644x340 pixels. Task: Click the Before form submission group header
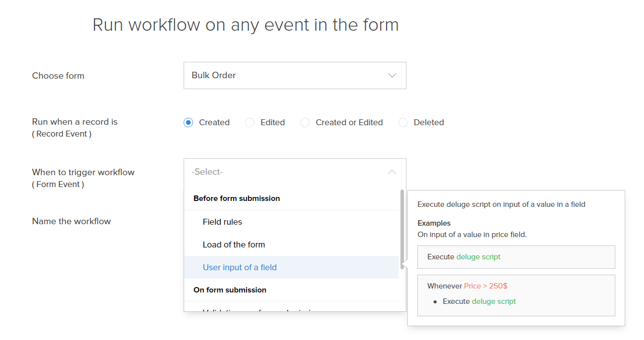click(237, 198)
